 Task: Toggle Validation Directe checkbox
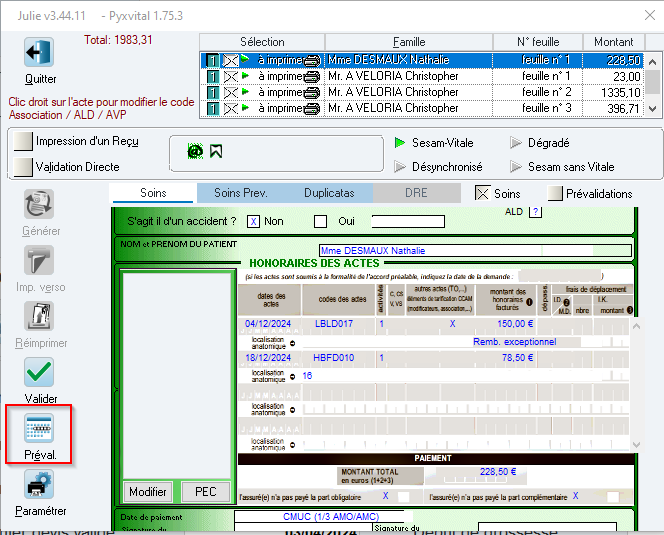[x=23, y=167]
